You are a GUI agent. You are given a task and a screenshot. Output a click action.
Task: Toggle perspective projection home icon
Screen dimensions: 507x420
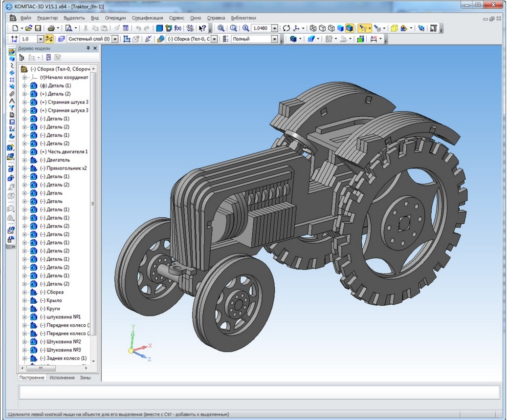coord(403,28)
